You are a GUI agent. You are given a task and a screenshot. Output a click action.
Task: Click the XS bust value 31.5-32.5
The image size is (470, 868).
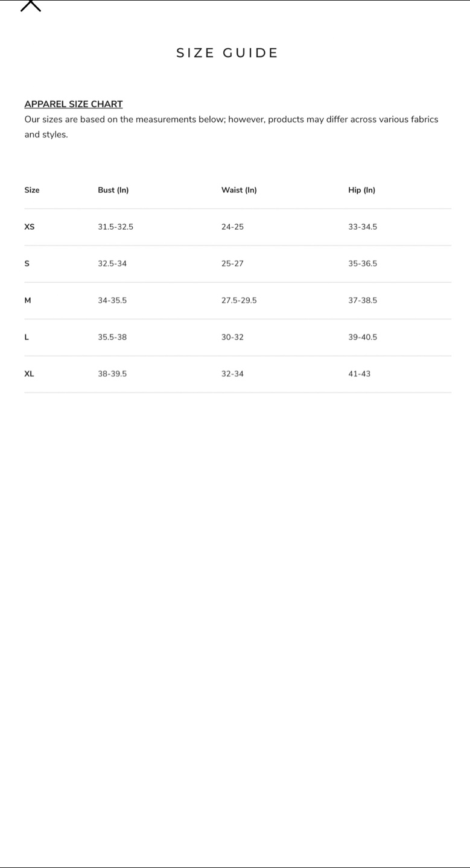(x=116, y=227)
